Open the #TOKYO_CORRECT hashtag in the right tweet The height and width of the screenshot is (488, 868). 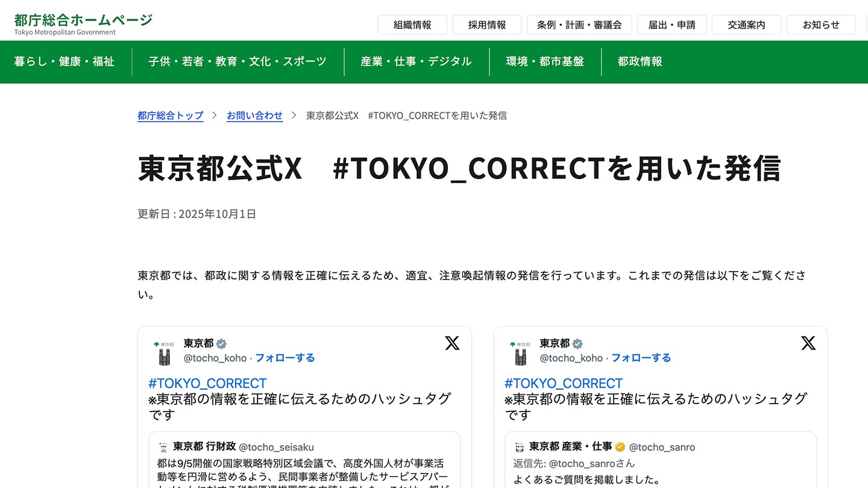(x=563, y=383)
